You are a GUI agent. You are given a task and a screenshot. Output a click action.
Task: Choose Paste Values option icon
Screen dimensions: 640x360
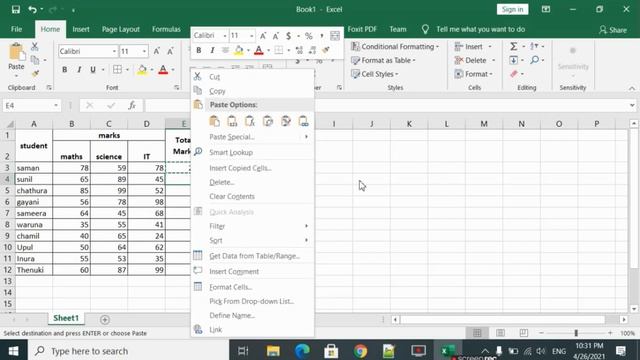tap(232, 121)
